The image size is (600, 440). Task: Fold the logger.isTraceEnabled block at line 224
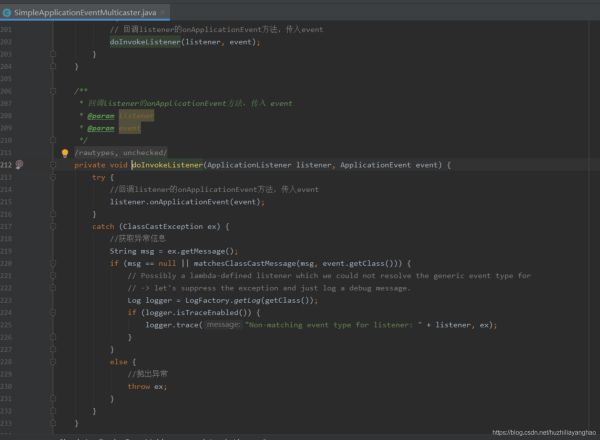click(53, 312)
